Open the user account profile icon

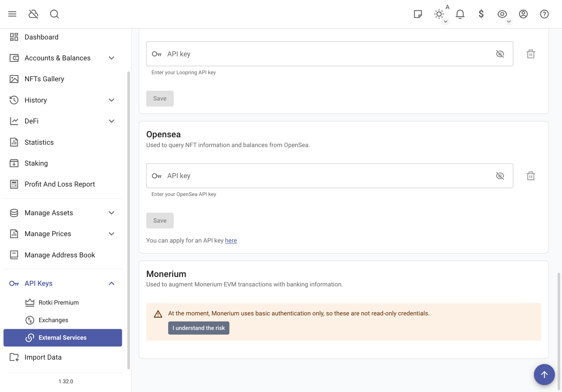(x=523, y=14)
